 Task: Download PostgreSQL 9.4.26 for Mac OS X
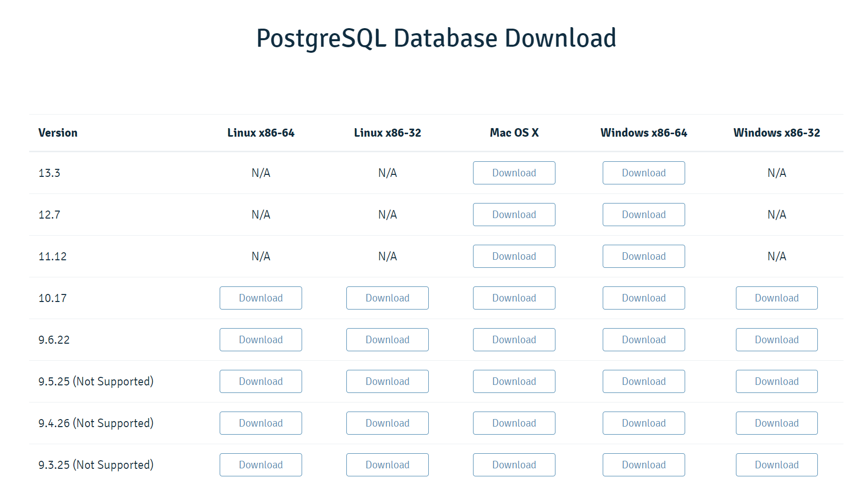(x=514, y=423)
